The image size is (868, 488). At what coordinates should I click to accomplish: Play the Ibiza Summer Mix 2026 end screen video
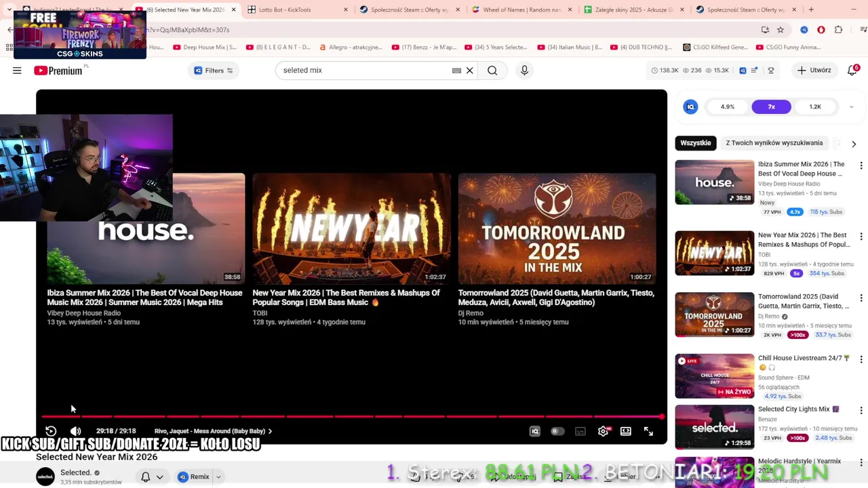click(146, 228)
